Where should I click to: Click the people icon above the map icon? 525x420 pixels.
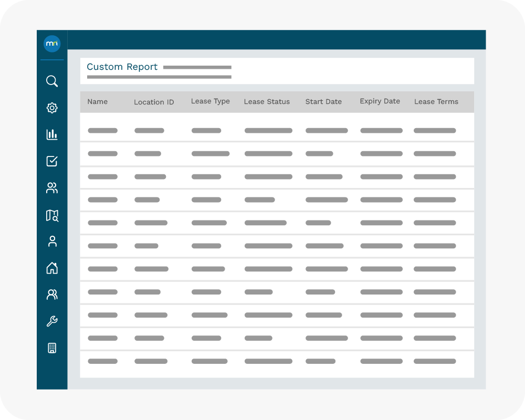(52, 188)
